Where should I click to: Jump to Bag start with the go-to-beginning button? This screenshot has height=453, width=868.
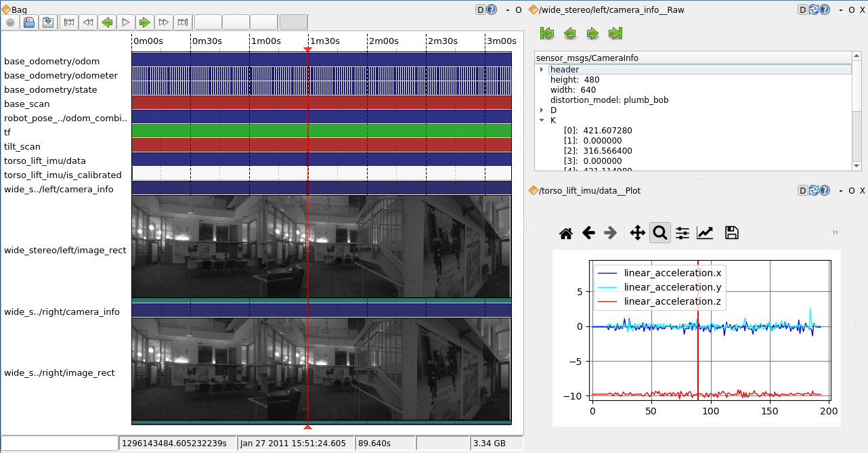tap(68, 22)
